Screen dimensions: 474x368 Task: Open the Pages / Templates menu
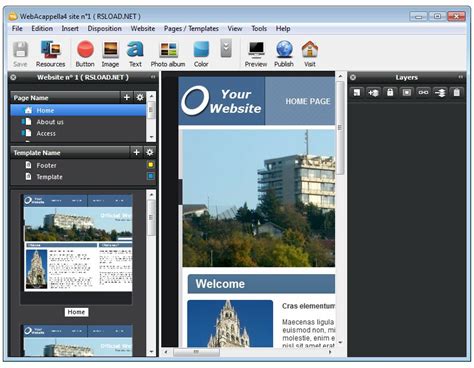pos(191,29)
